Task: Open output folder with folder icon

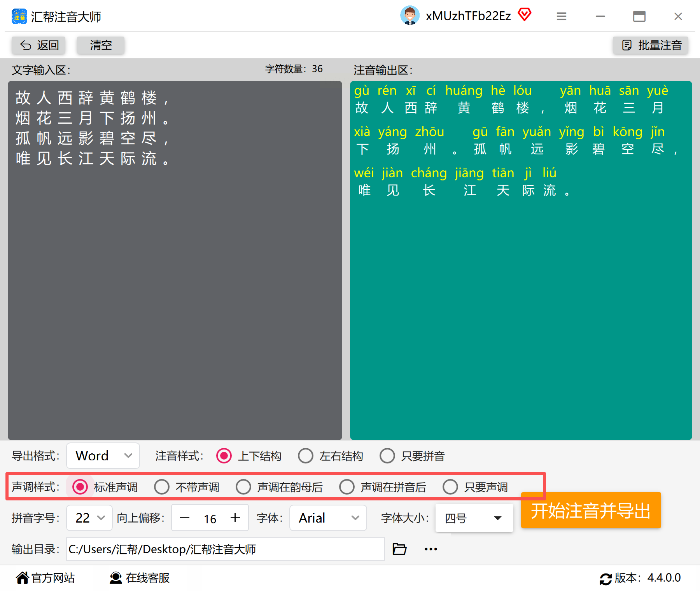Action: [399, 549]
